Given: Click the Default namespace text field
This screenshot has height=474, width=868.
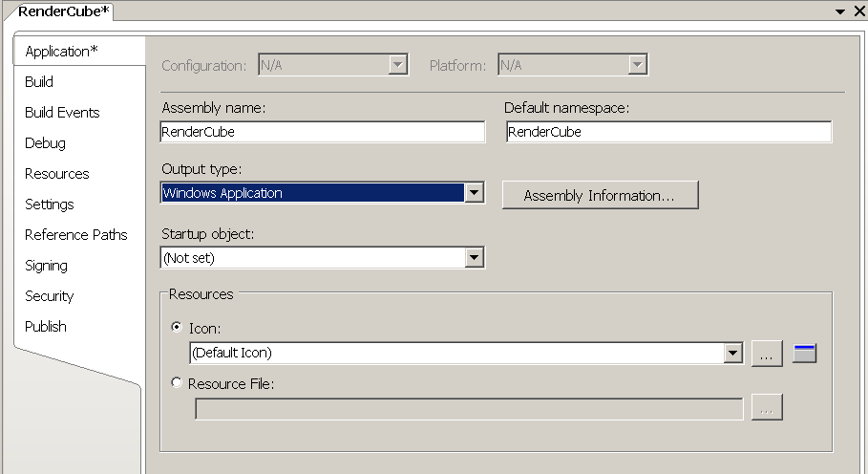Looking at the screenshot, I should click(667, 133).
